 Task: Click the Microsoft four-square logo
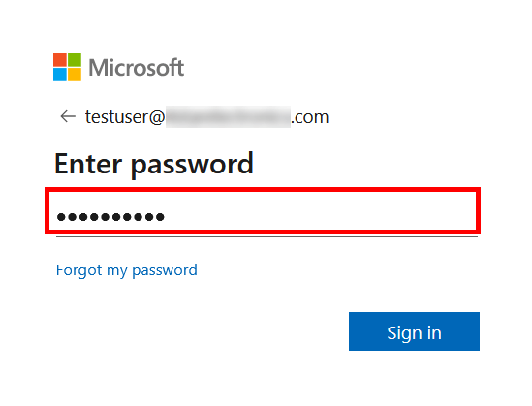67,67
